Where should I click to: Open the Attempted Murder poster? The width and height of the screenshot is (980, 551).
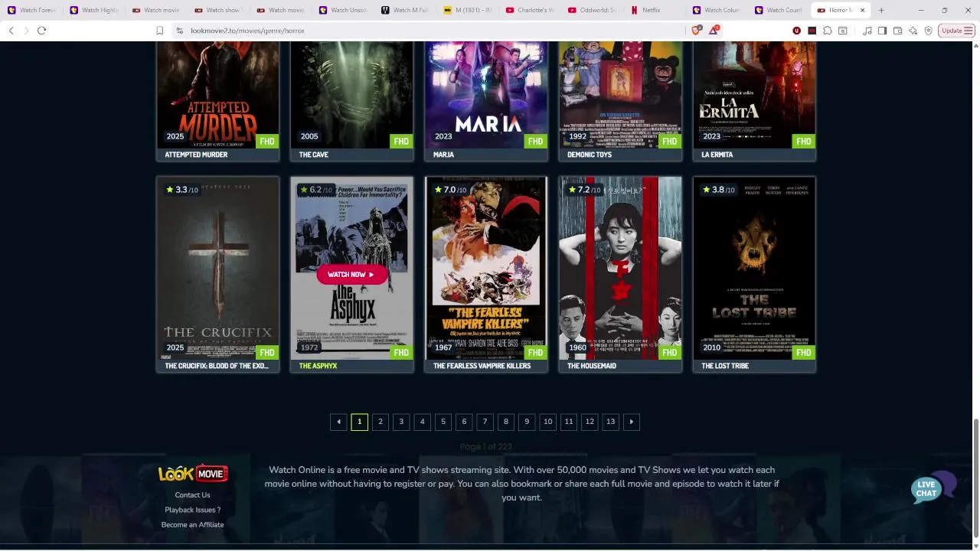218,94
